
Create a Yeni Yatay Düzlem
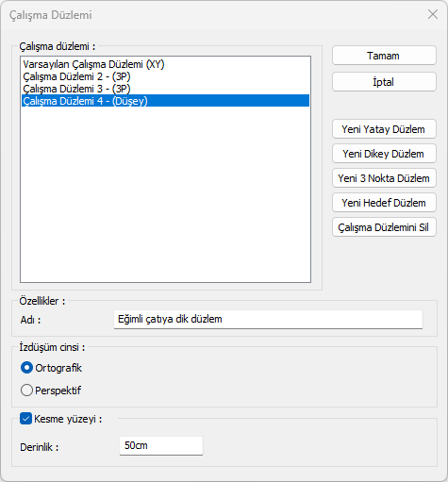click(x=384, y=129)
